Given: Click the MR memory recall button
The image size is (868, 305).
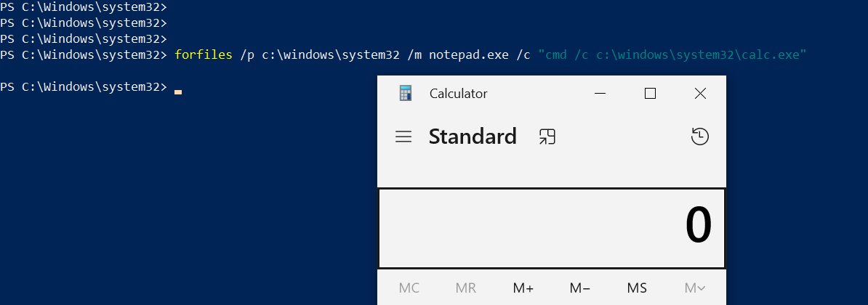Looking at the screenshot, I should 465,288.
